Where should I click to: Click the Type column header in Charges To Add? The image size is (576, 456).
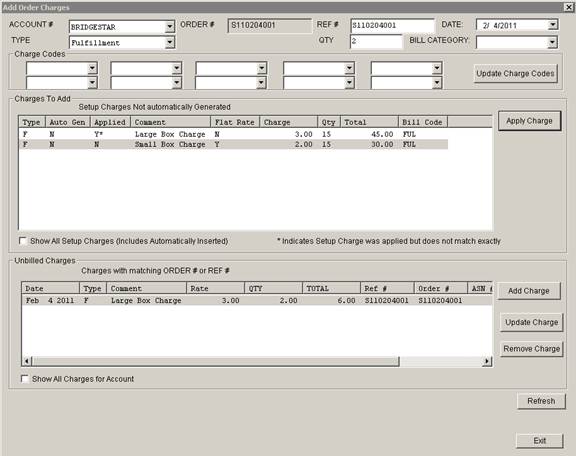(32, 122)
